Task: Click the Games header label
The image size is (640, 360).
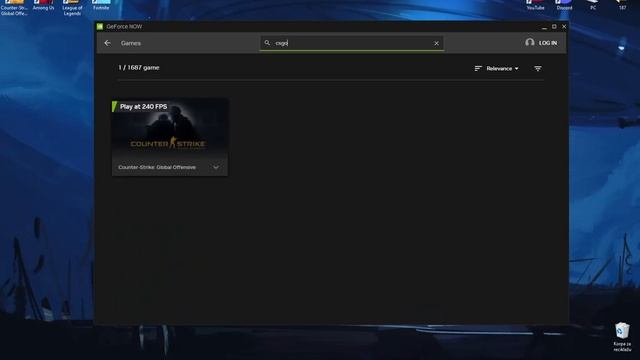Action: coord(131,43)
